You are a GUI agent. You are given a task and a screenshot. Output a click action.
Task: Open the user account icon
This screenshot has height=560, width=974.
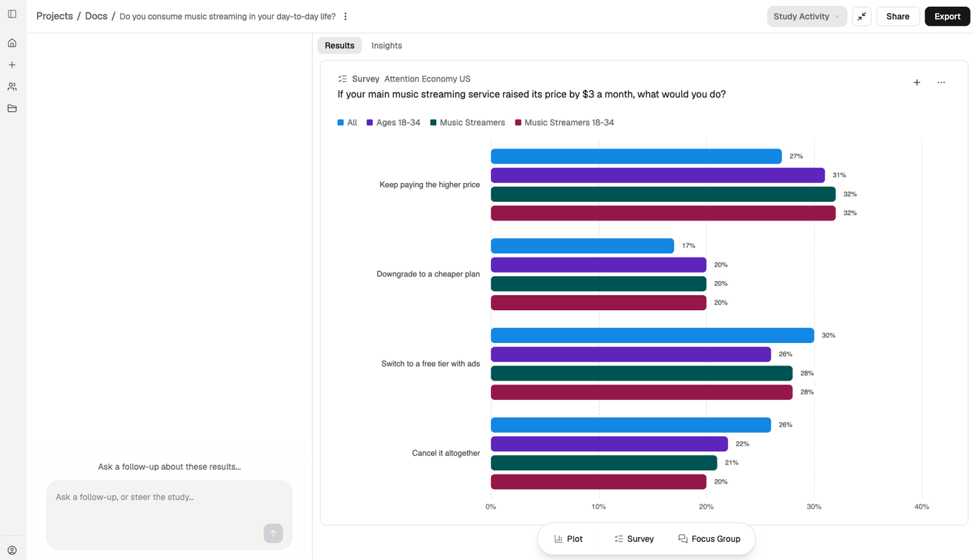click(x=12, y=550)
